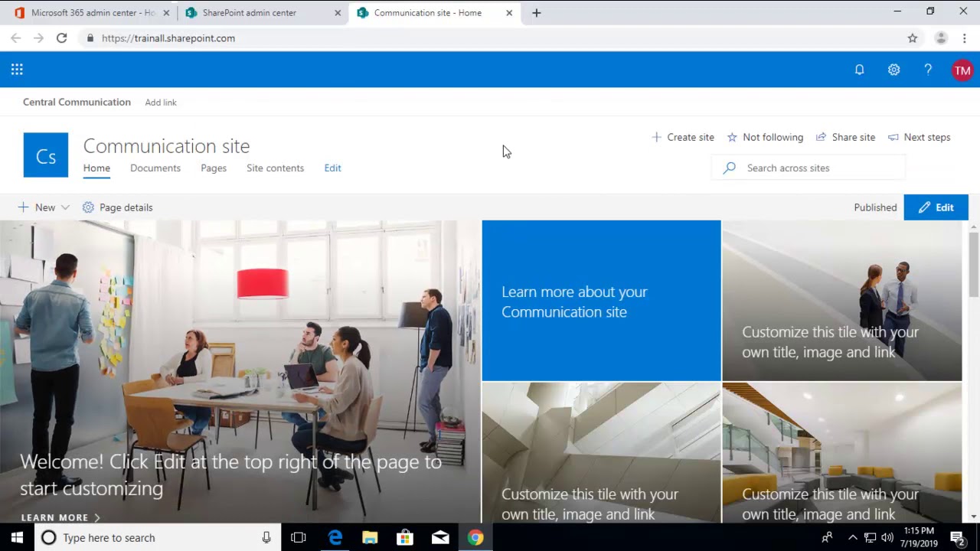980x551 pixels.
Task: Click the page vertical scrollbar thumb
Action: [x=974, y=265]
